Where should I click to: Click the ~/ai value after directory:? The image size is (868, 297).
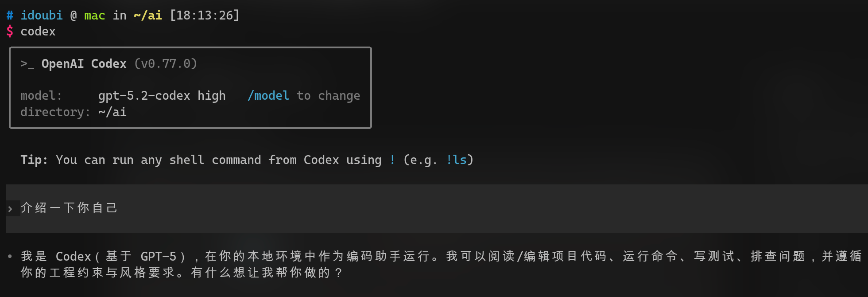[x=112, y=112]
